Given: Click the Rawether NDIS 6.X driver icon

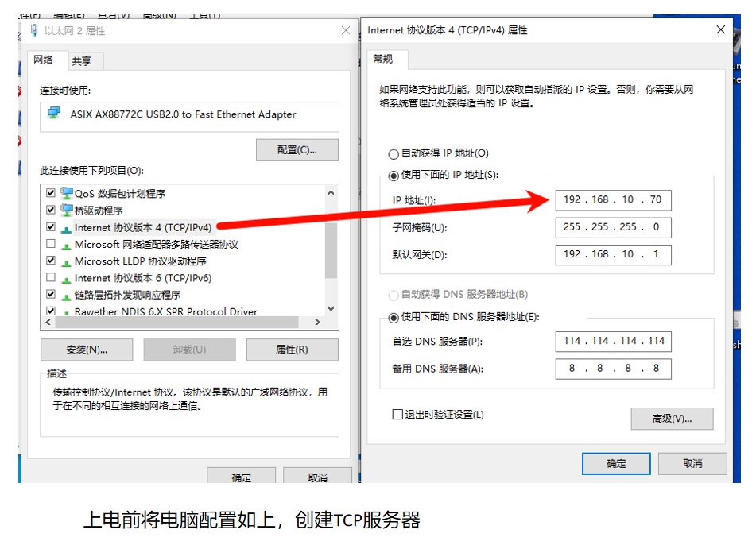Looking at the screenshot, I should [66, 312].
